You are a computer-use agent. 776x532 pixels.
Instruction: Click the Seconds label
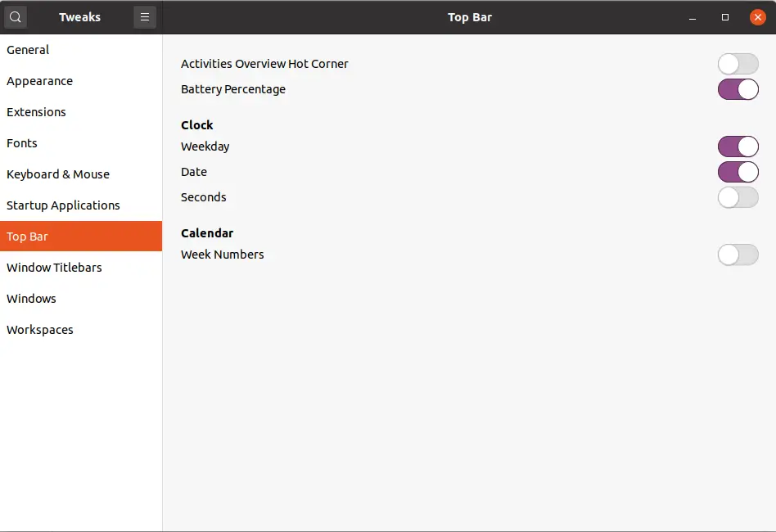click(x=203, y=197)
